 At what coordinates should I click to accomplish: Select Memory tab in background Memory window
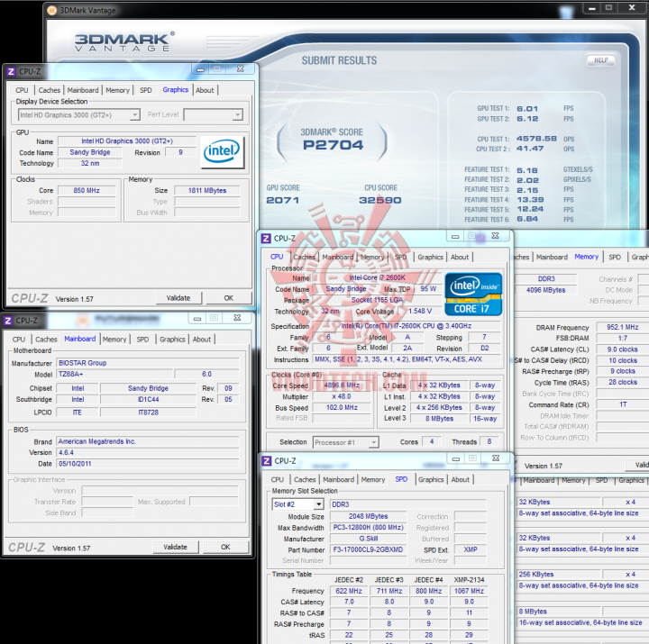click(587, 257)
